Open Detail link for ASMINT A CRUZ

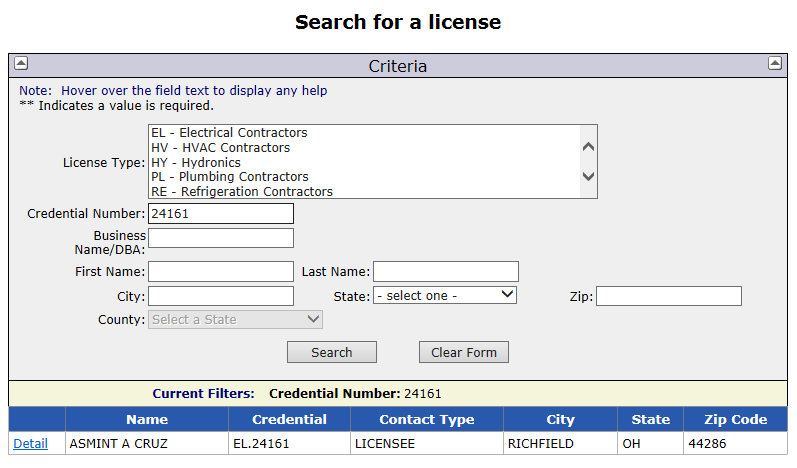click(x=30, y=444)
